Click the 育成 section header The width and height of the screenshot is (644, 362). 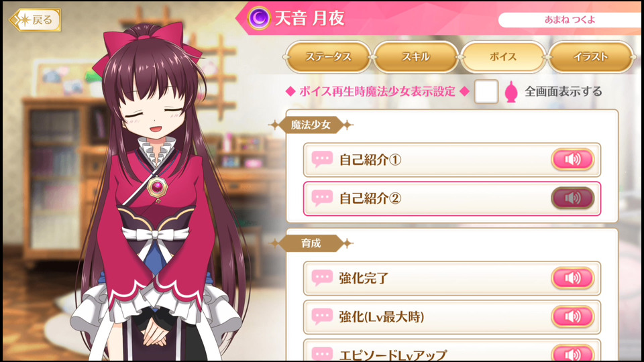[311, 243]
